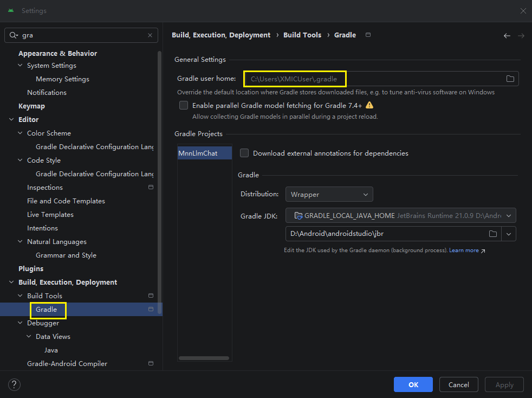Click the search magnifier icon

pyautogui.click(x=14, y=35)
